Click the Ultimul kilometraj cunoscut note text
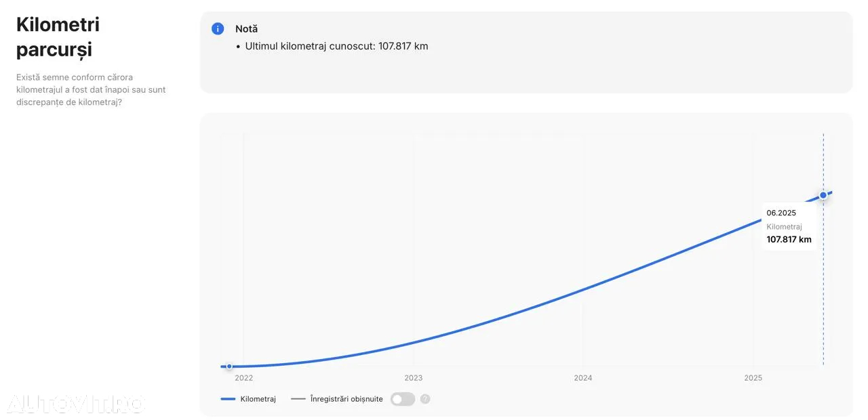 click(x=336, y=46)
